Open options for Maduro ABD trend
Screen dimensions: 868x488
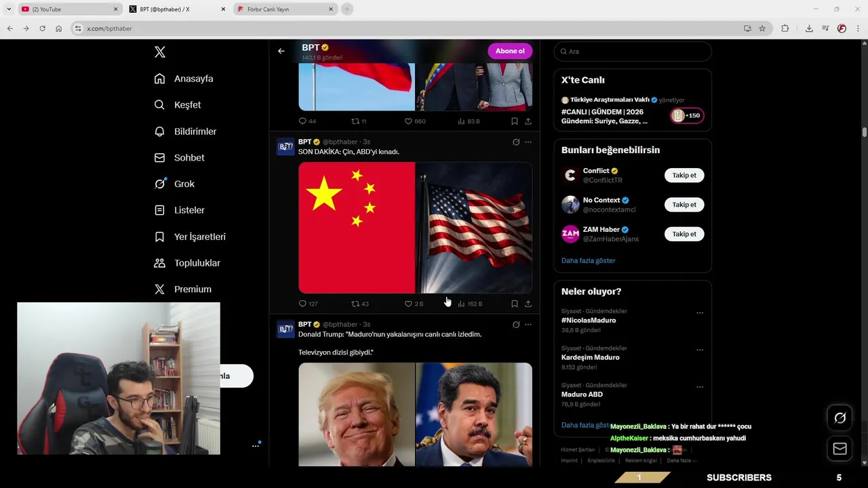[x=700, y=387]
